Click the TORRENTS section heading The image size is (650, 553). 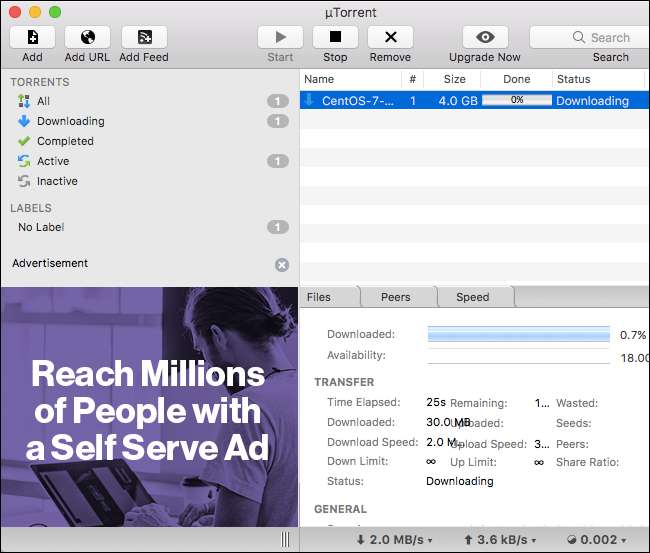[x=40, y=82]
